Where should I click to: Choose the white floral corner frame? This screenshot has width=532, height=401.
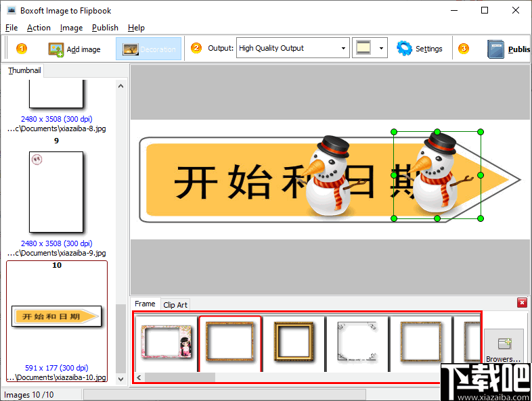[357, 341]
